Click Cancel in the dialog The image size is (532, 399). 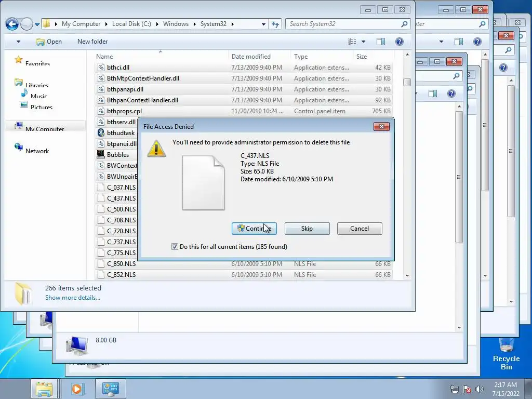tap(360, 229)
